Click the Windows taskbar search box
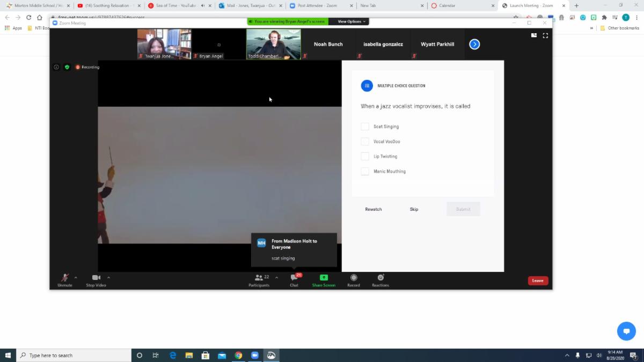 (75, 355)
